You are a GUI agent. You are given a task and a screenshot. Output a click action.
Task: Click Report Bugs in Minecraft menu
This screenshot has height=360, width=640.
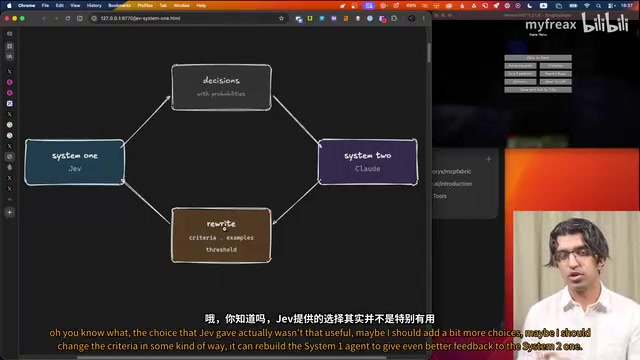(556, 74)
